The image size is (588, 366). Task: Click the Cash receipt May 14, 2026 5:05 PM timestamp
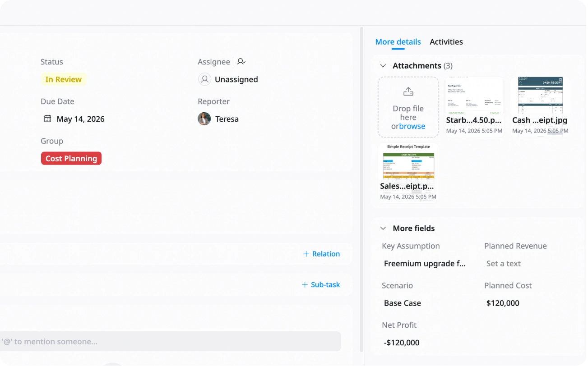(540, 131)
